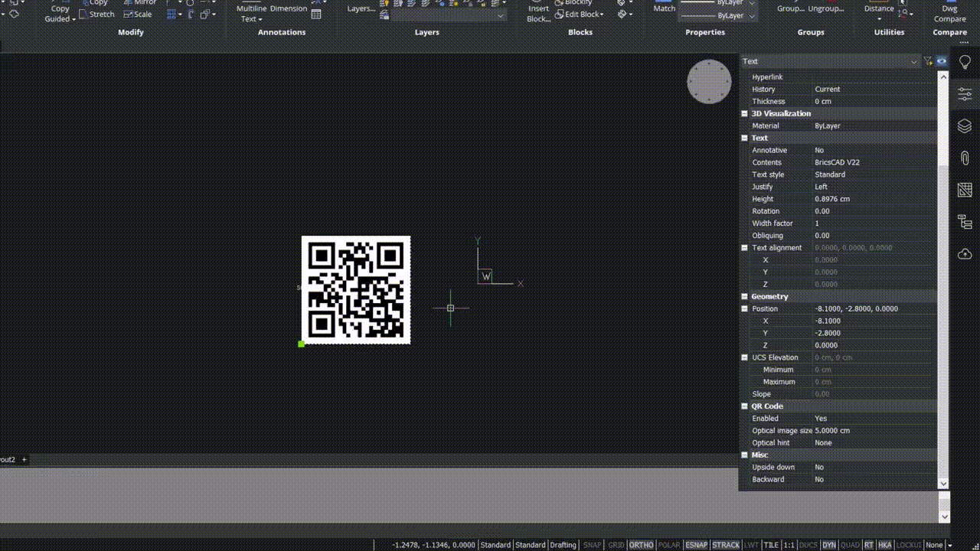Collapse the Geometry section
Viewport: 980px width, 551px height.
(744, 296)
